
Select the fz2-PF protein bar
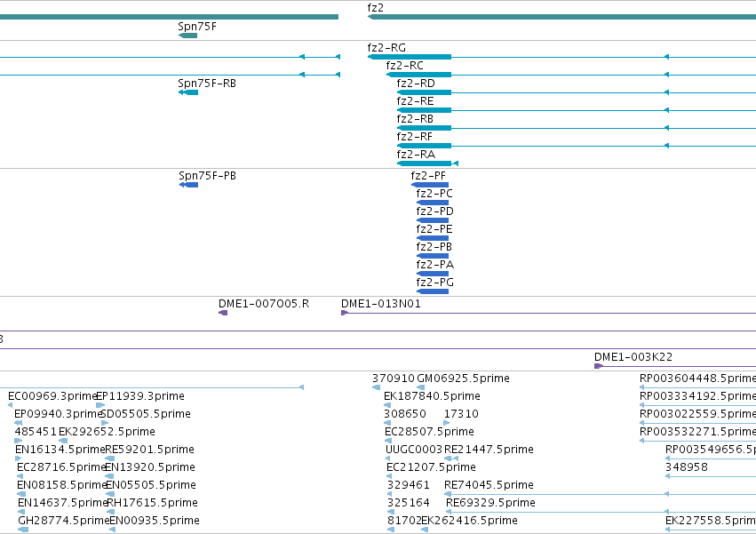[x=430, y=185]
